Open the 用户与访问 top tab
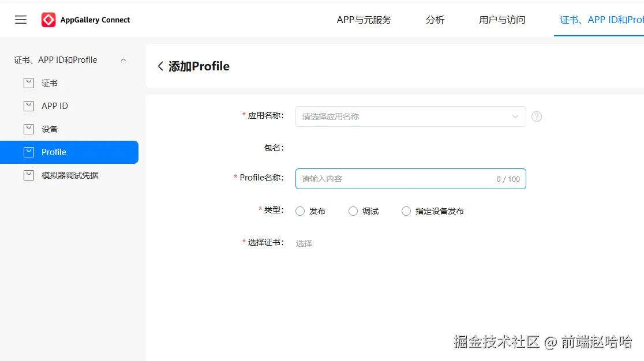644x361 pixels. (502, 20)
